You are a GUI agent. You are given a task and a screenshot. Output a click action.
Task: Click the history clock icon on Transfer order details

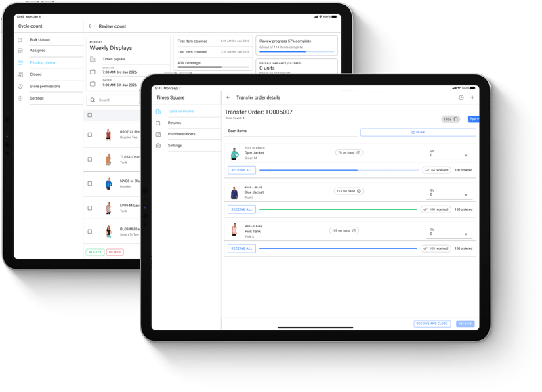point(461,97)
